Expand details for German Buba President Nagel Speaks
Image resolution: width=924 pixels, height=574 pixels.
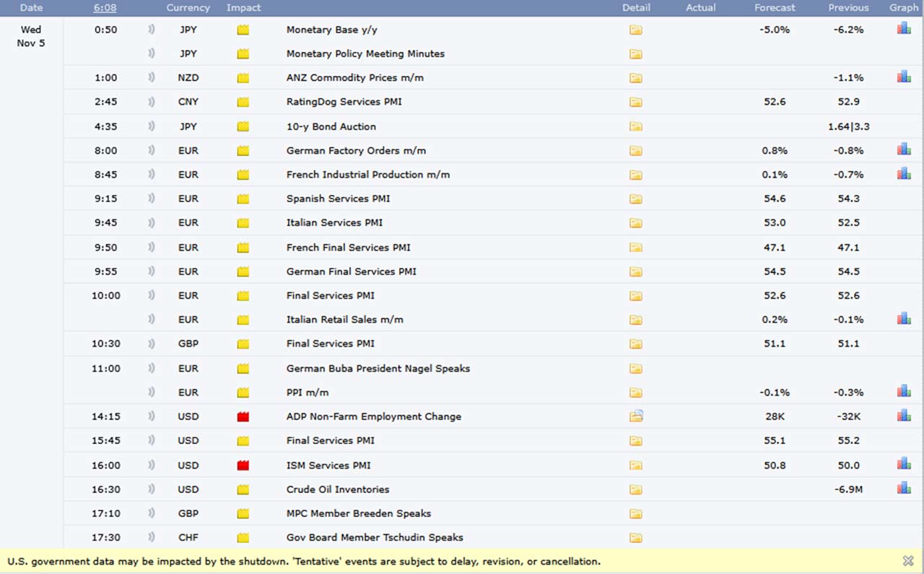pos(635,368)
